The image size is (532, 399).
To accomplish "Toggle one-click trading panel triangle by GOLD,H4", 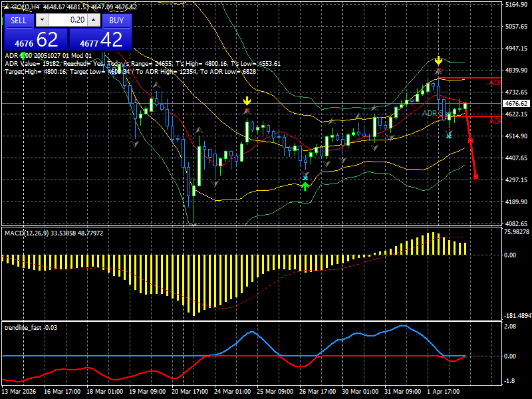I will (x=6, y=7).
